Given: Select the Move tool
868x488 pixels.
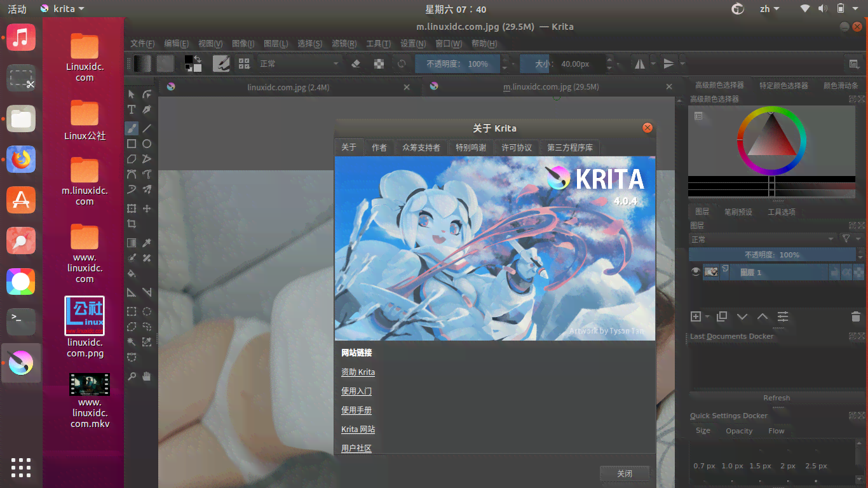Looking at the screenshot, I should [x=147, y=208].
